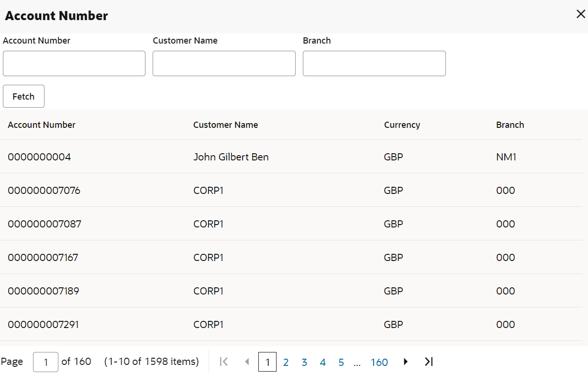Close the Account Number dialog
The image size is (588, 374).
tap(580, 14)
